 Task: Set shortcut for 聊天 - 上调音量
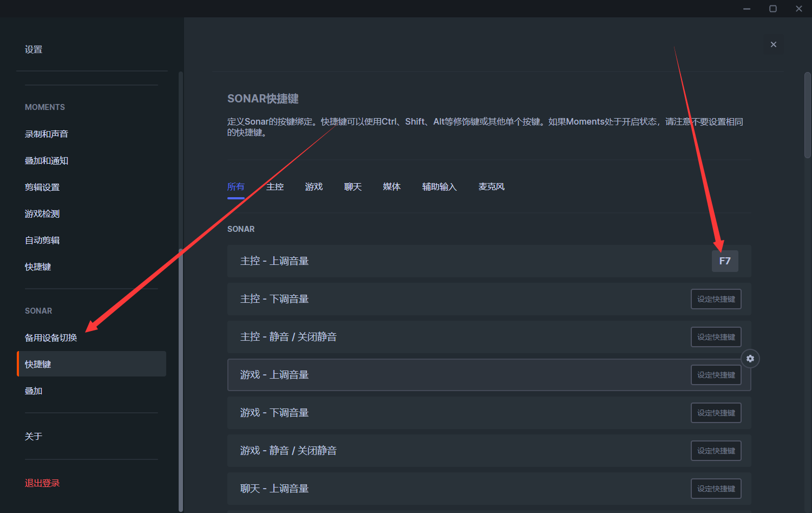coord(716,489)
